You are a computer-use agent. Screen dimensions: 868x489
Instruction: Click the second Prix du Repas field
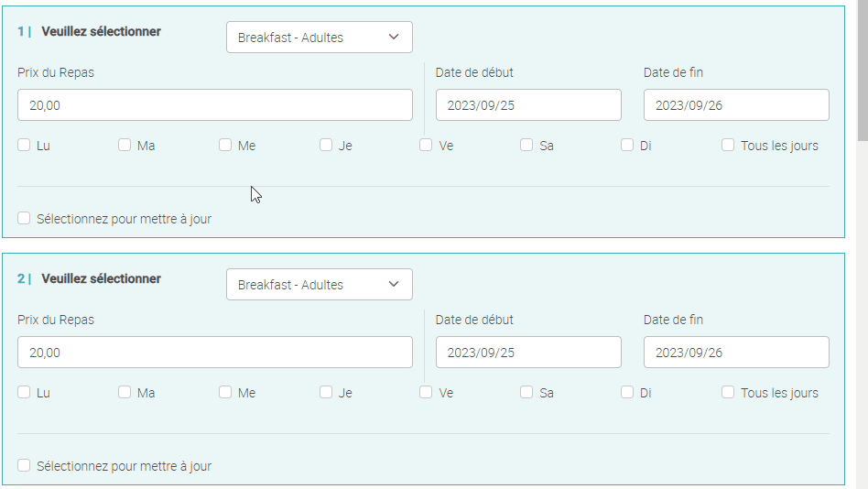[x=214, y=353]
